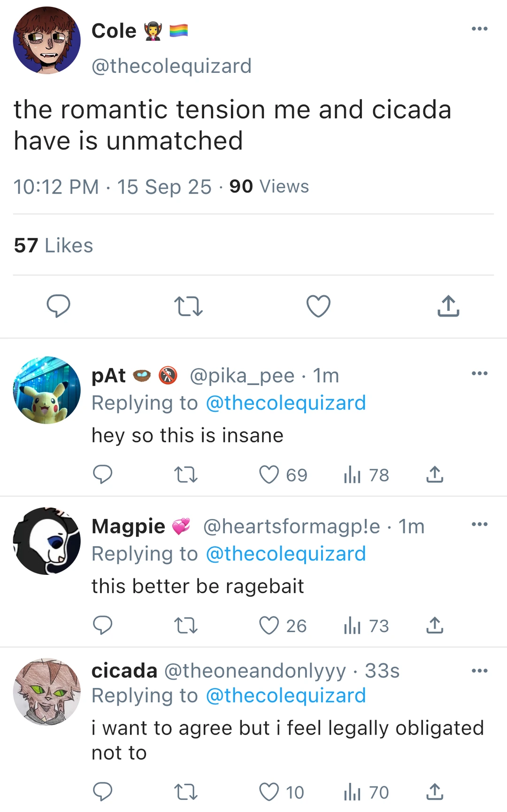Like Cole's romantic tension tweet
Screen dimensions: 507x812
point(318,306)
